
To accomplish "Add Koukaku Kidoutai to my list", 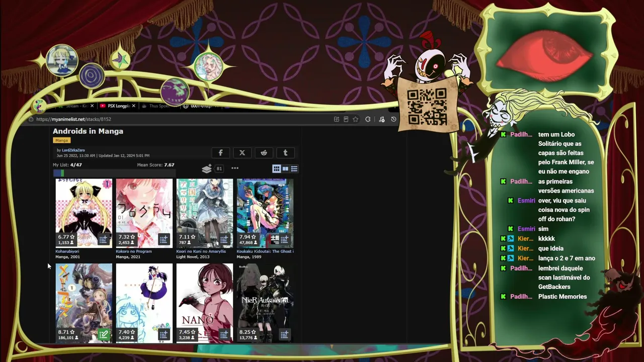I will pyautogui.click(x=284, y=239).
